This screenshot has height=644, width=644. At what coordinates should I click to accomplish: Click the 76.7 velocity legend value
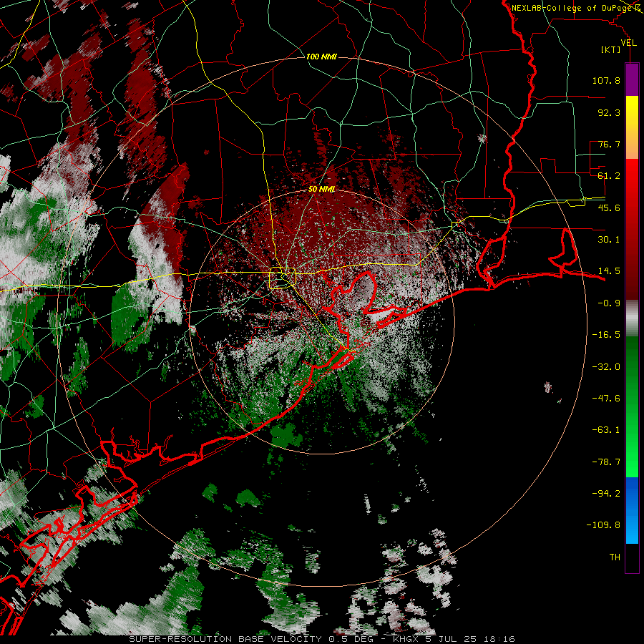click(x=609, y=144)
